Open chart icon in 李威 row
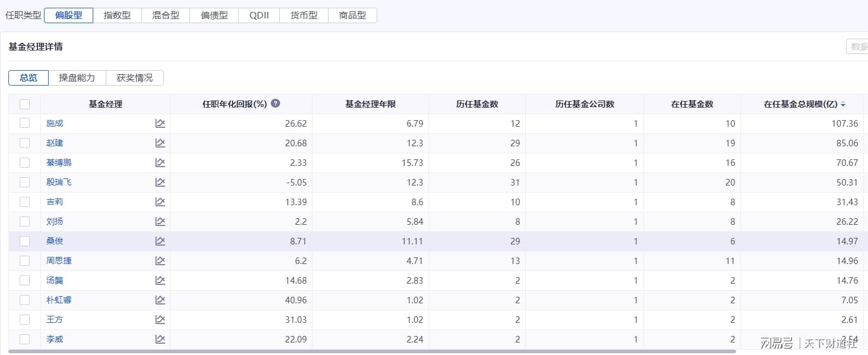 coord(160,339)
